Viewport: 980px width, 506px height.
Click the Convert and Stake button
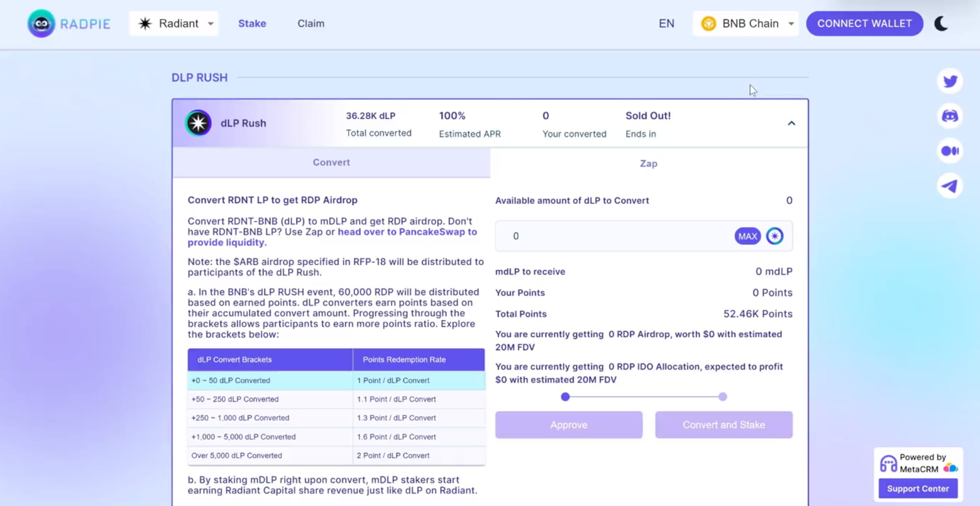pos(724,425)
